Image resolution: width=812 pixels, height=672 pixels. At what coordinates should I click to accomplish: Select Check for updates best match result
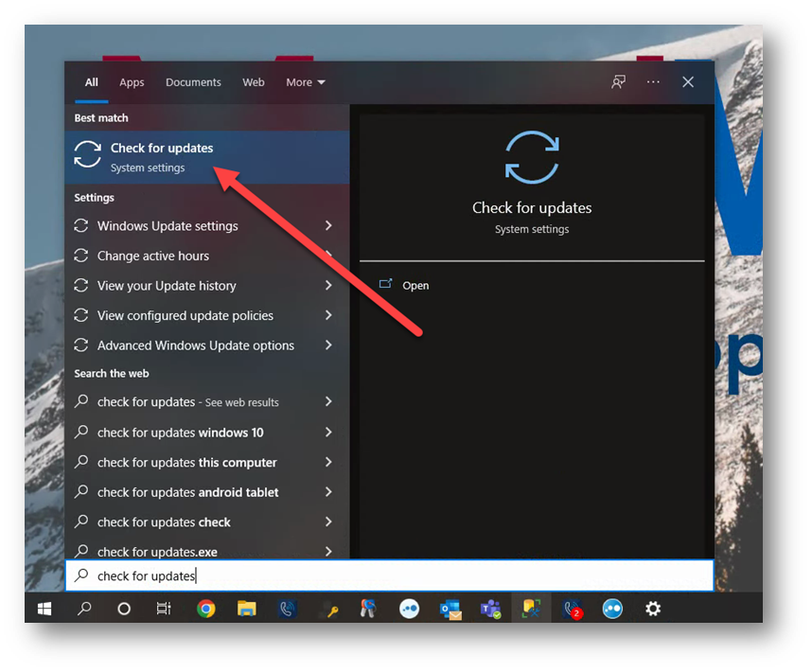click(161, 156)
